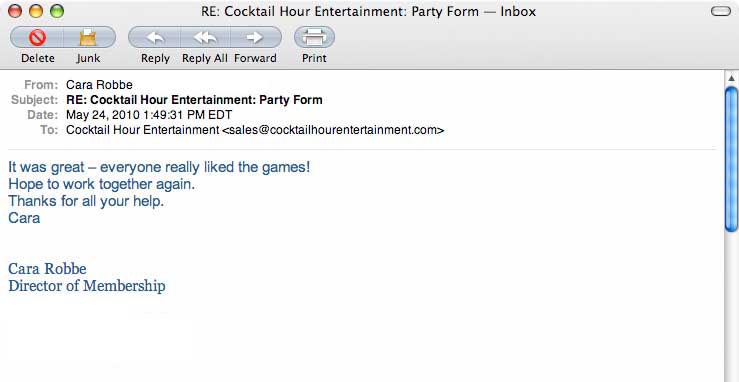Click the line 'It was great – everyone really liked the games!'
739x382 pixels.
point(159,167)
